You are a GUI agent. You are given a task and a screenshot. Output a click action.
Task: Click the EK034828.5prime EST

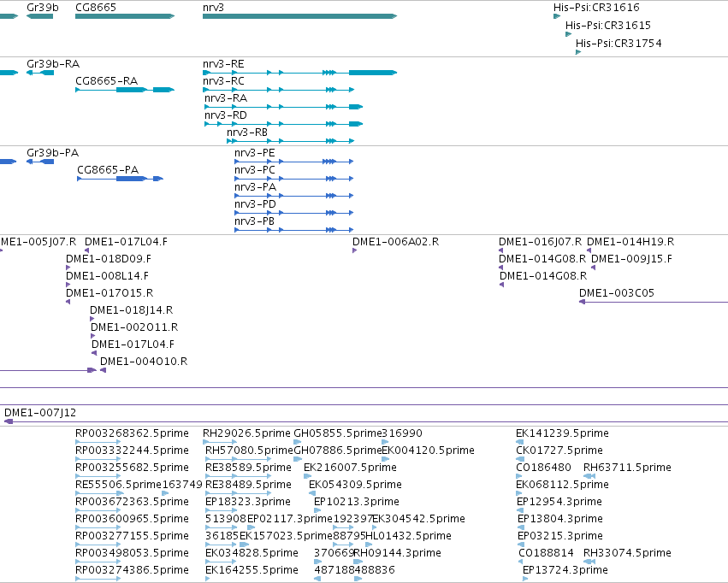click(252, 554)
